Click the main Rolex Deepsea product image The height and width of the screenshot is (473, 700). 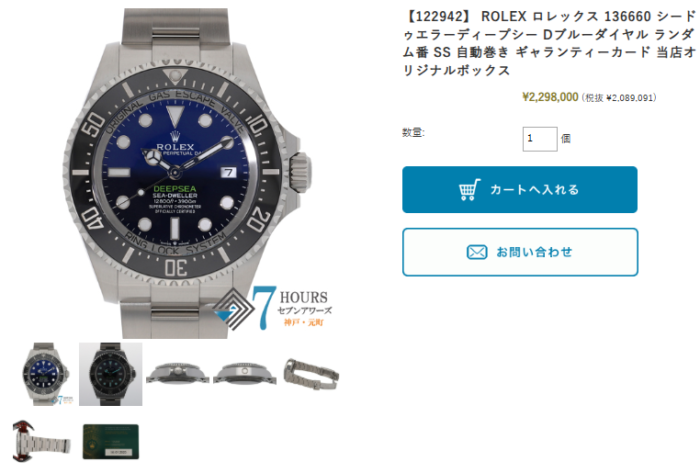point(187,173)
